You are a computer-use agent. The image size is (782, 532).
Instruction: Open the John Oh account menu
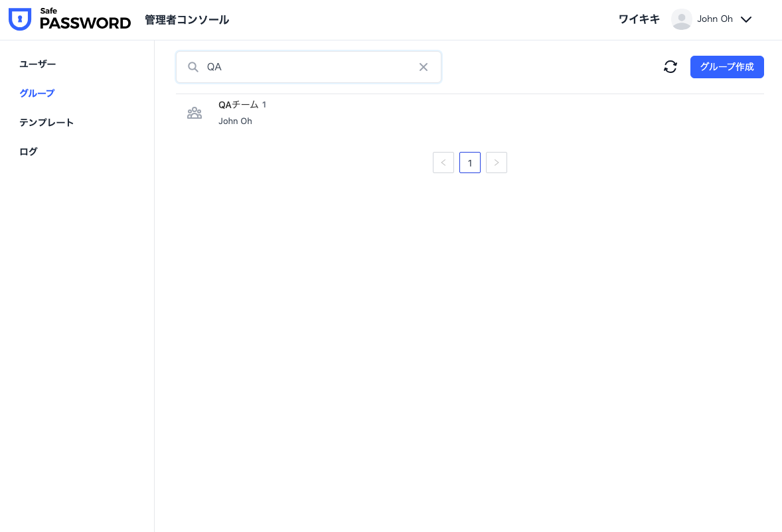coord(715,19)
